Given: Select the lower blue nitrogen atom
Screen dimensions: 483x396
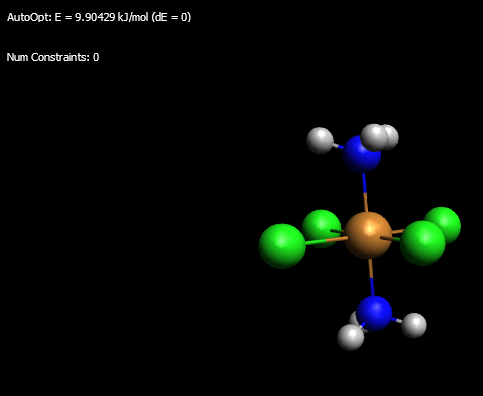Looking at the screenshot, I should tap(374, 314).
